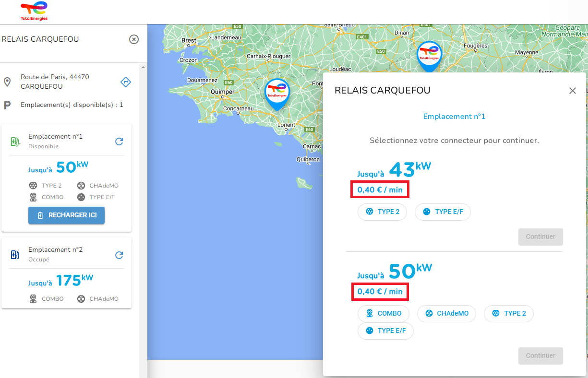
Task: Click the TotalEnergies logo in header
Action: (34, 11)
